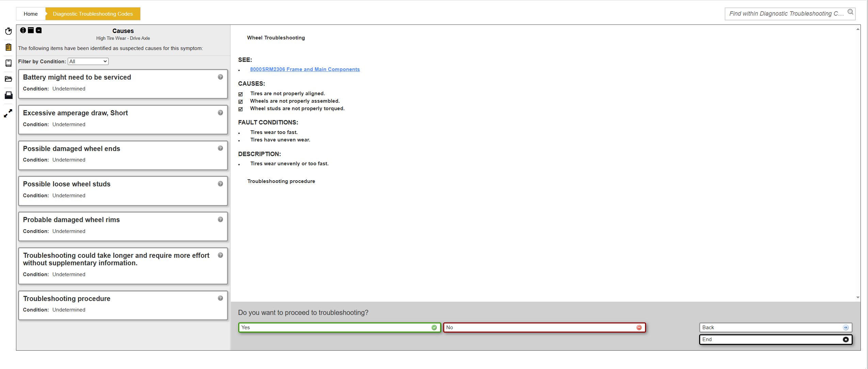868x369 pixels.
Task: Answer No to proceed to troubleshooting
Action: (x=544, y=328)
